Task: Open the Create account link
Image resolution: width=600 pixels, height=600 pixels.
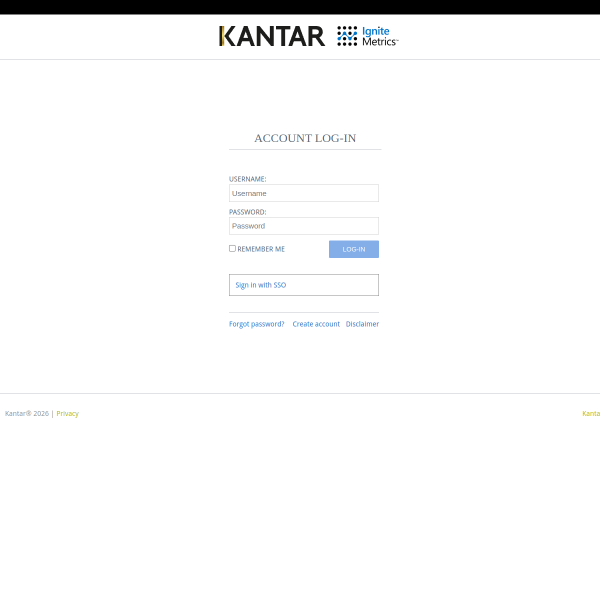Action: point(316,324)
